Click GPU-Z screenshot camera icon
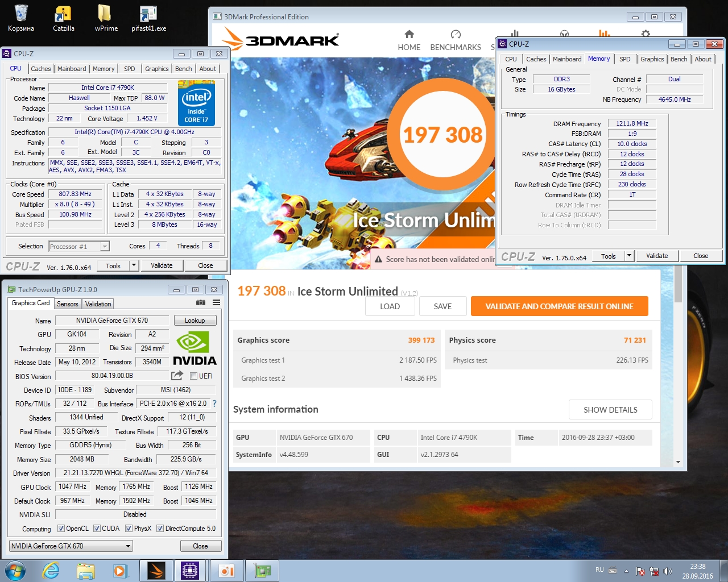Viewport: 728px width, 582px height. tap(200, 303)
